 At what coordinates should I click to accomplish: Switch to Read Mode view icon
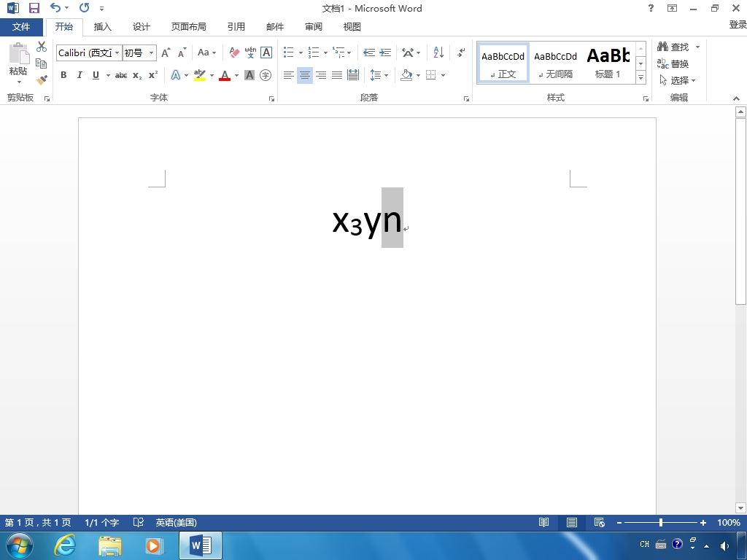[x=543, y=522]
